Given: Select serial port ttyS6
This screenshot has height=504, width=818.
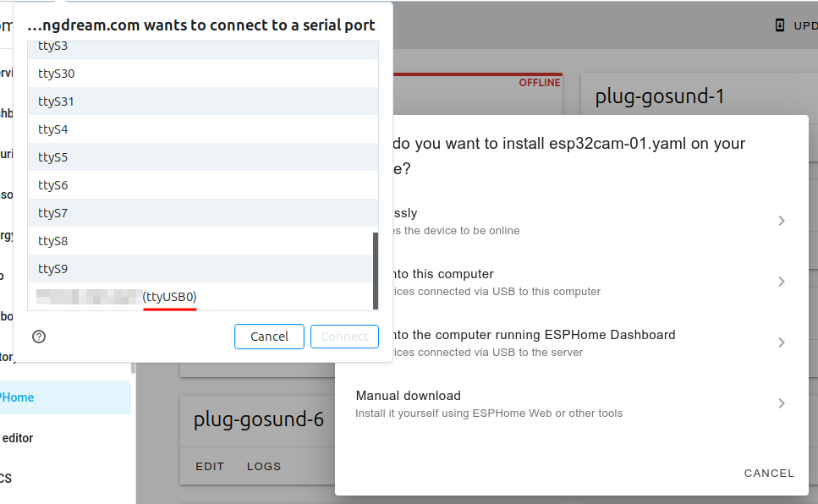Looking at the screenshot, I should click(202, 184).
